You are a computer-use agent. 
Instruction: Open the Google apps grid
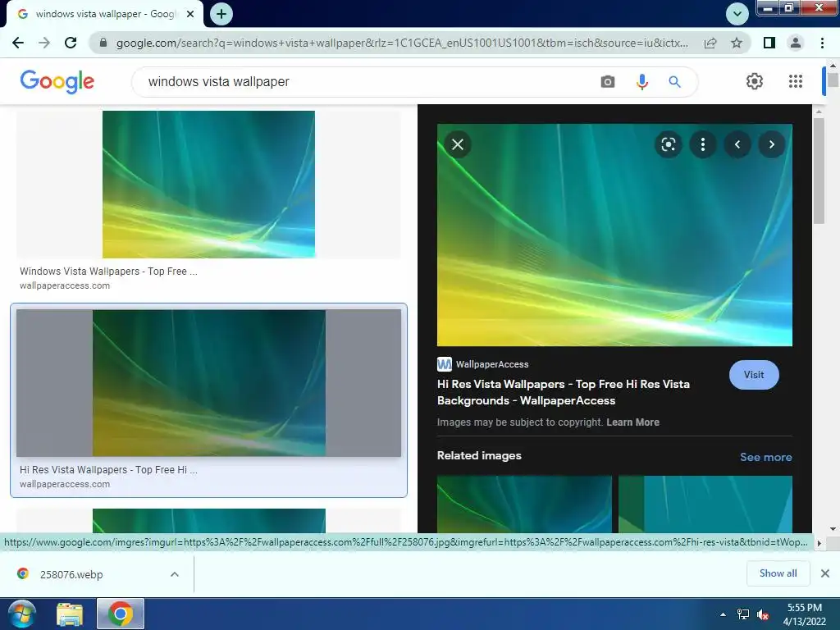click(x=796, y=81)
